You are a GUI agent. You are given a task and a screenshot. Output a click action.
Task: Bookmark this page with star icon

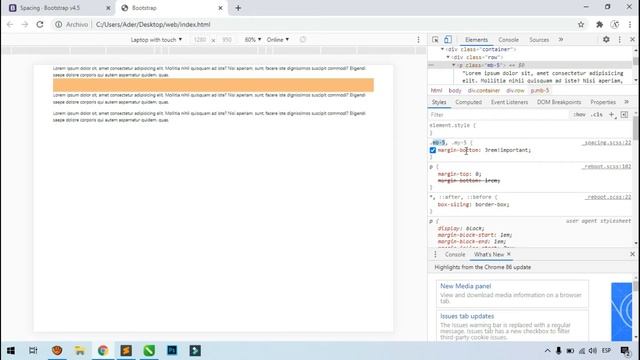[x=581, y=24]
